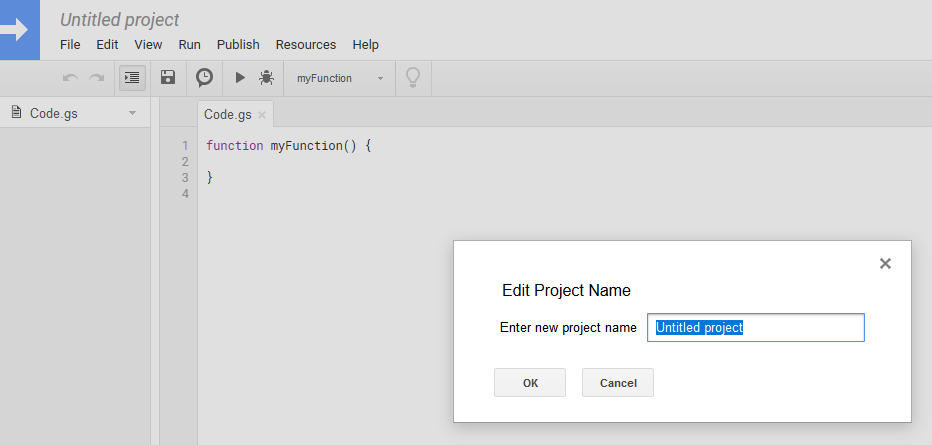Expand the Code.gs file options arrow
Screen dimensions: 932x445
pyautogui.click(x=132, y=113)
